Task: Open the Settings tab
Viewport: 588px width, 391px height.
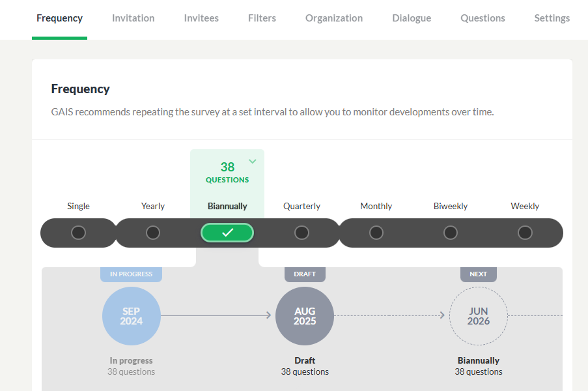Action: [x=552, y=18]
